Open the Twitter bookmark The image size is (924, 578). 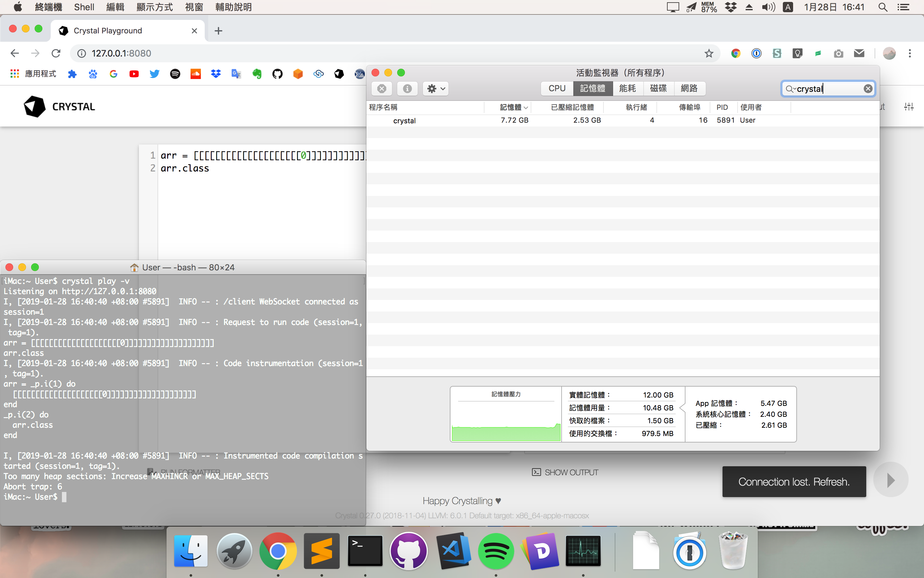pyautogui.click(x=155, y=74)
